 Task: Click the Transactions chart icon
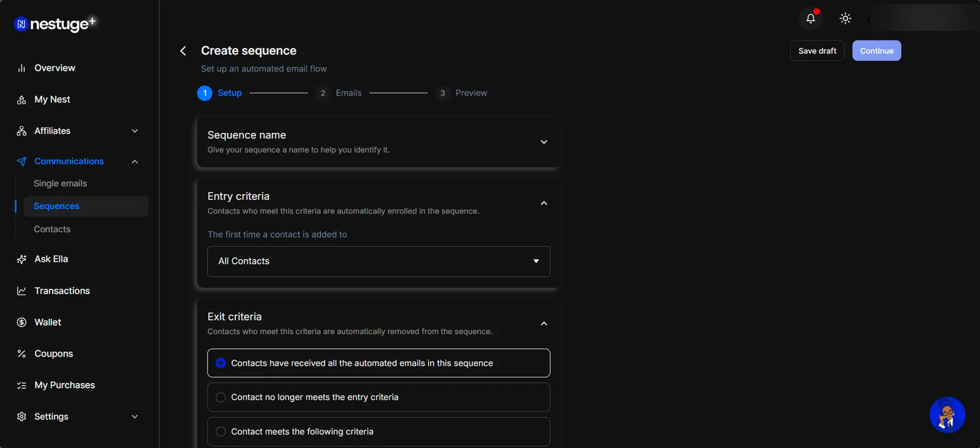click(21, 291)
